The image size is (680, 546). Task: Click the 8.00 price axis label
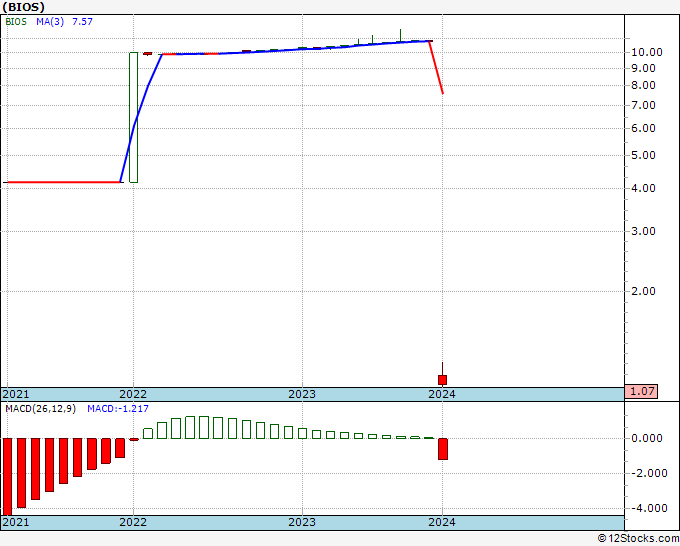point(643,85)
